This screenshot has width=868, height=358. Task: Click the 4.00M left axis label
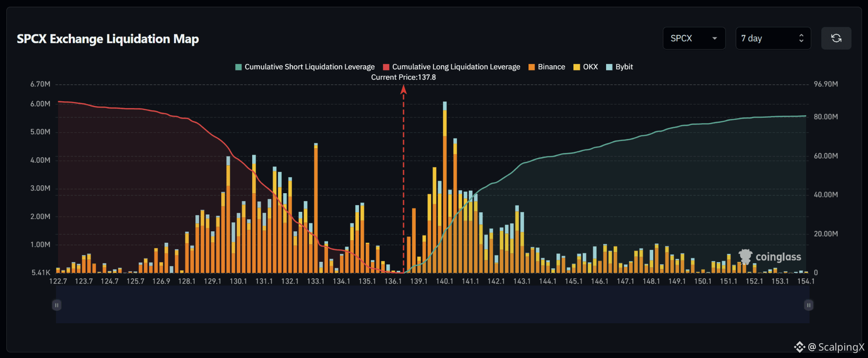click(x=40, y=160)
